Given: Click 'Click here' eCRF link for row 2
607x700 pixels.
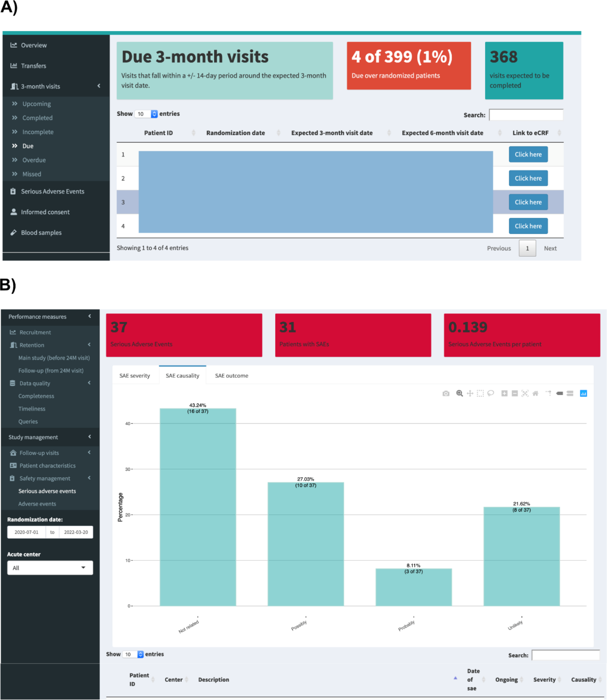Looking at the screenshot, I should pos(528,178).
